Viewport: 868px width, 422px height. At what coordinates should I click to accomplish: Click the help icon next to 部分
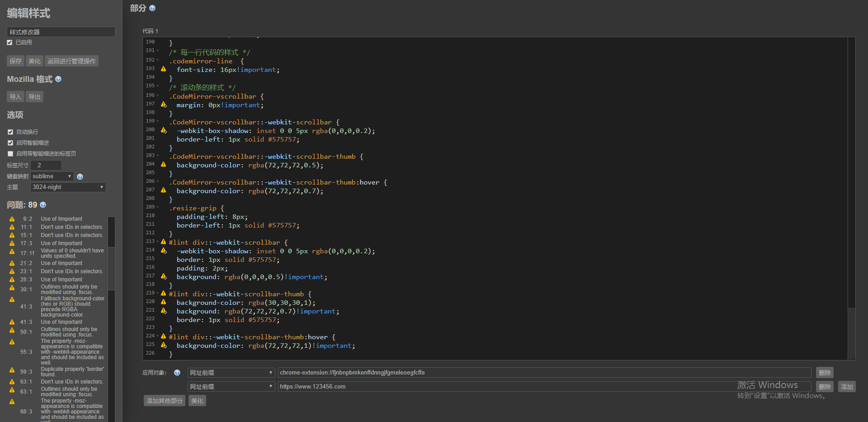(x=152, y=8)
